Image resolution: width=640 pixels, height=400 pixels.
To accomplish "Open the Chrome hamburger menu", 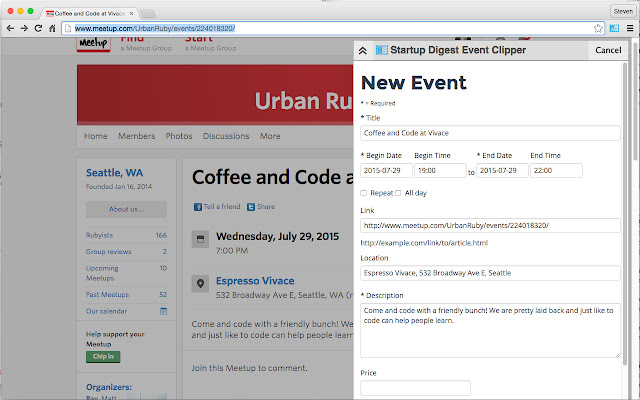I will click(630, 28).
